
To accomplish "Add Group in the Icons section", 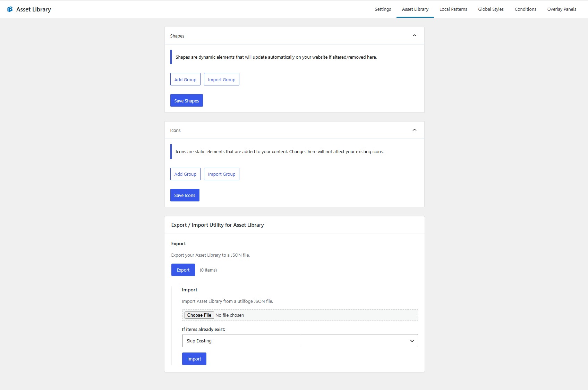I will 185,174.
